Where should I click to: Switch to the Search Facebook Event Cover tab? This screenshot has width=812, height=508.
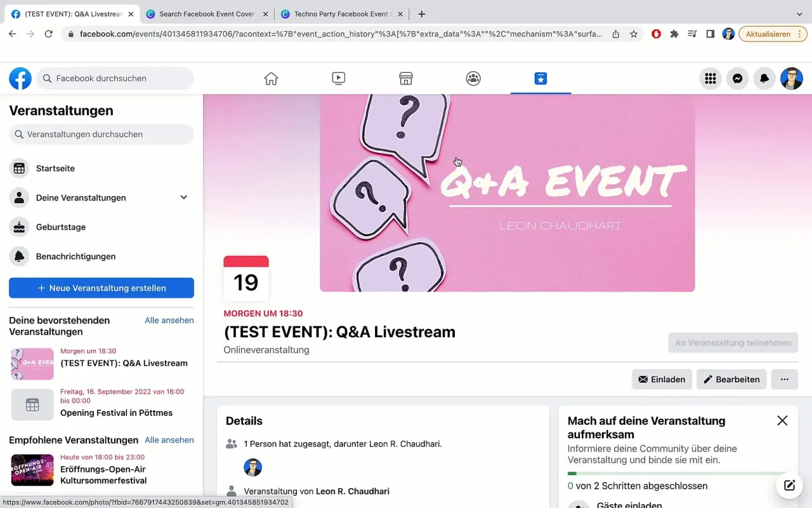pos(207,13)
